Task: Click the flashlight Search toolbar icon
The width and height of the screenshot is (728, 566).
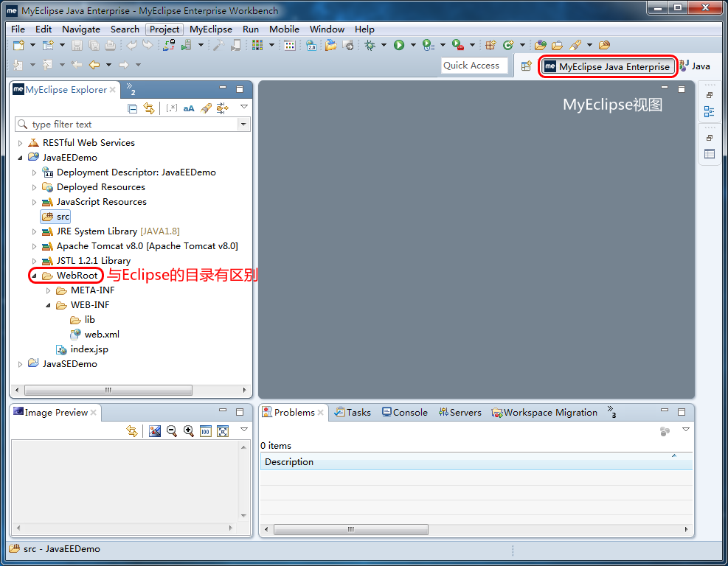Action: (x=575, y=45)
